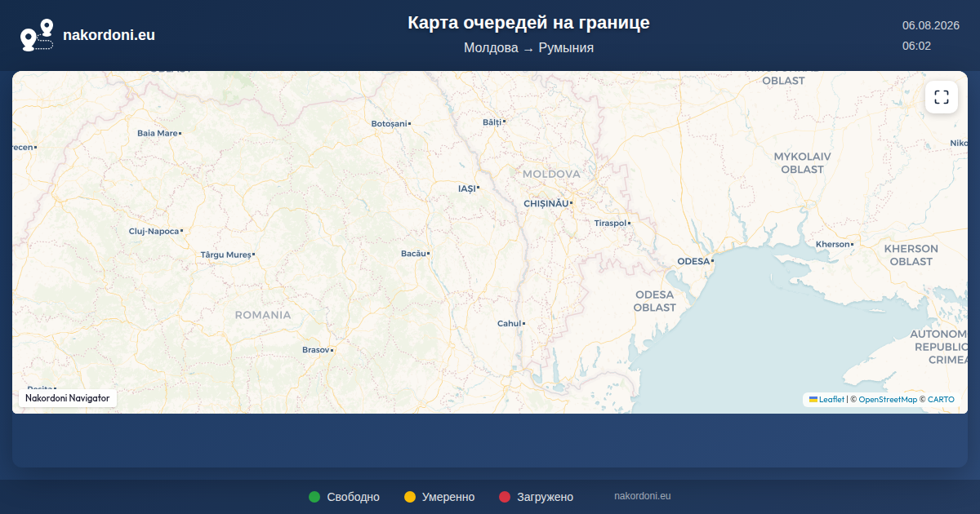Click the date 06.08.2026
Viewport: 980px width, 514px height.
(930, 25)
